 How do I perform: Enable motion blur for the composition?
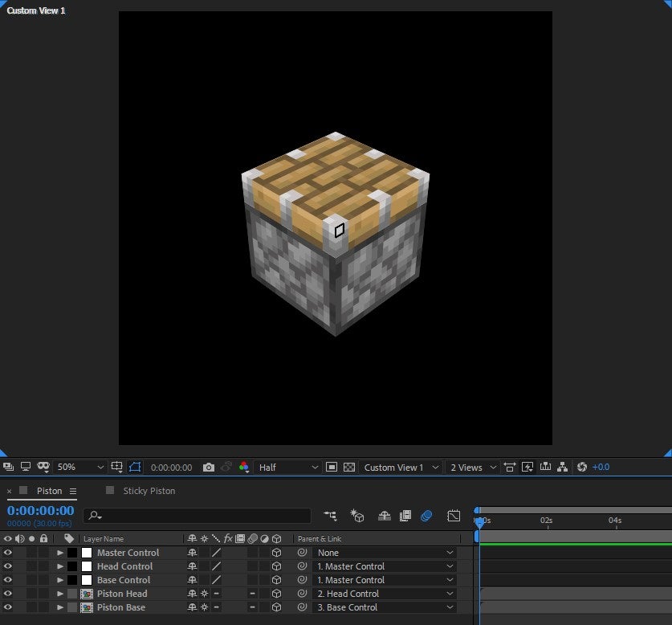coord(426,516)
